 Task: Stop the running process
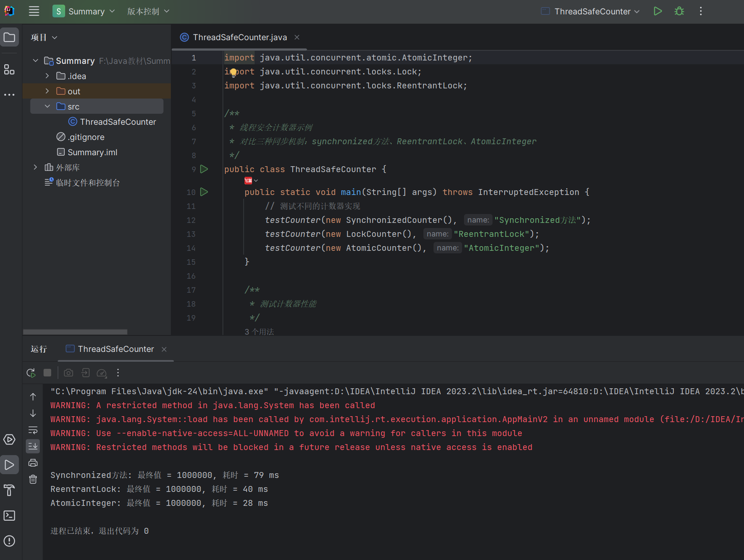coord(47,373)
